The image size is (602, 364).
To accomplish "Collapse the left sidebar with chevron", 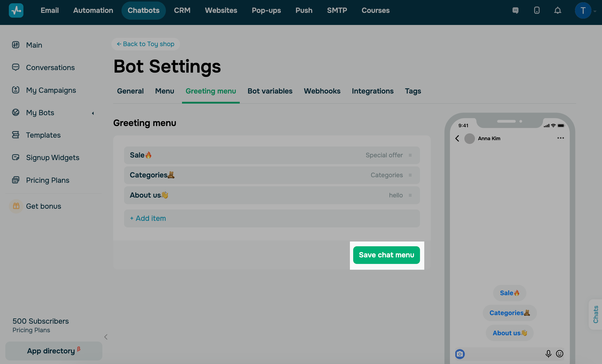I will [x=106, y=337].
